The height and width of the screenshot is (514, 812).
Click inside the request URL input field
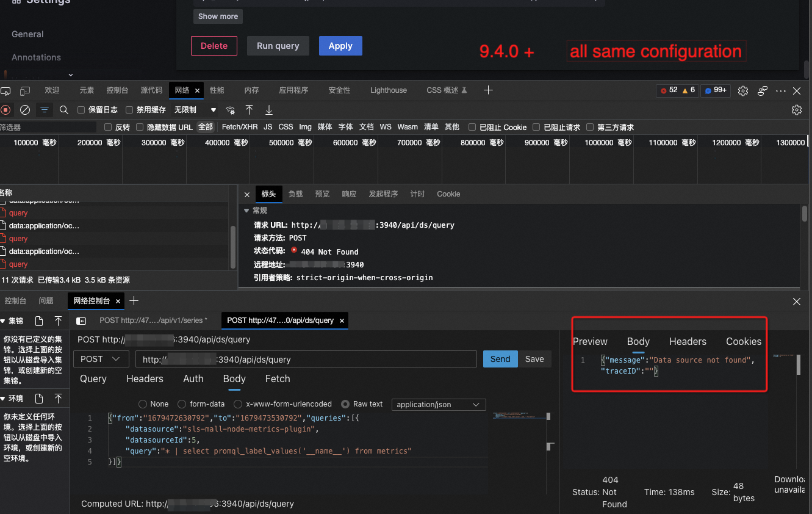(305, 359)
